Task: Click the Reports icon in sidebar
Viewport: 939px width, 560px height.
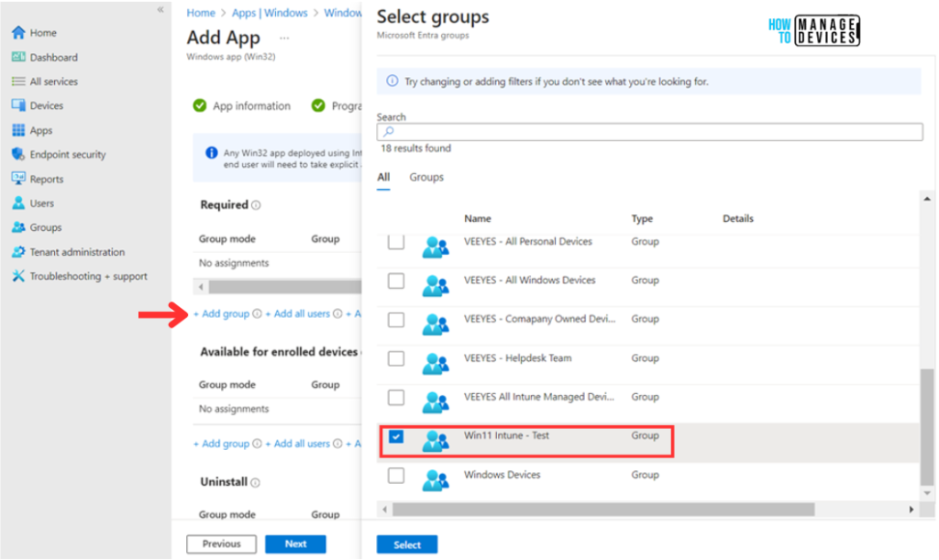Action: tap(18, 179)
